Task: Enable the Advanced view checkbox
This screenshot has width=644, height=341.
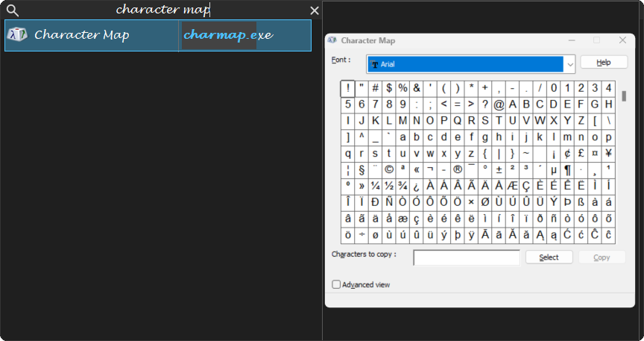Action: tap(336, 284)
